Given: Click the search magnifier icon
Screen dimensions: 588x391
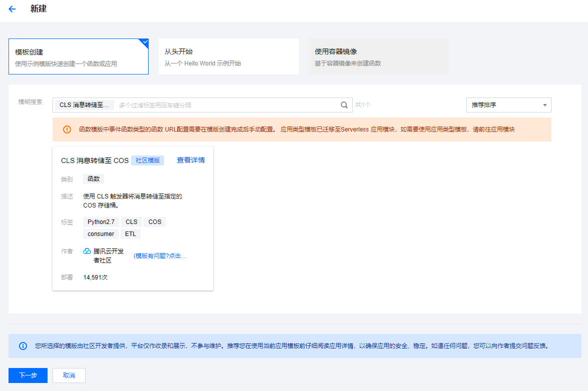Looking at the screenshot, I should [344, 105].
